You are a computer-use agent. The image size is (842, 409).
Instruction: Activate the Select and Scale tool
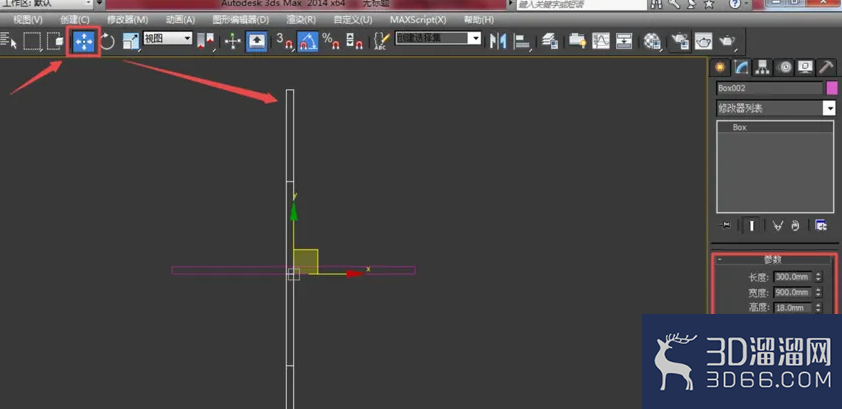coord(131,41)
